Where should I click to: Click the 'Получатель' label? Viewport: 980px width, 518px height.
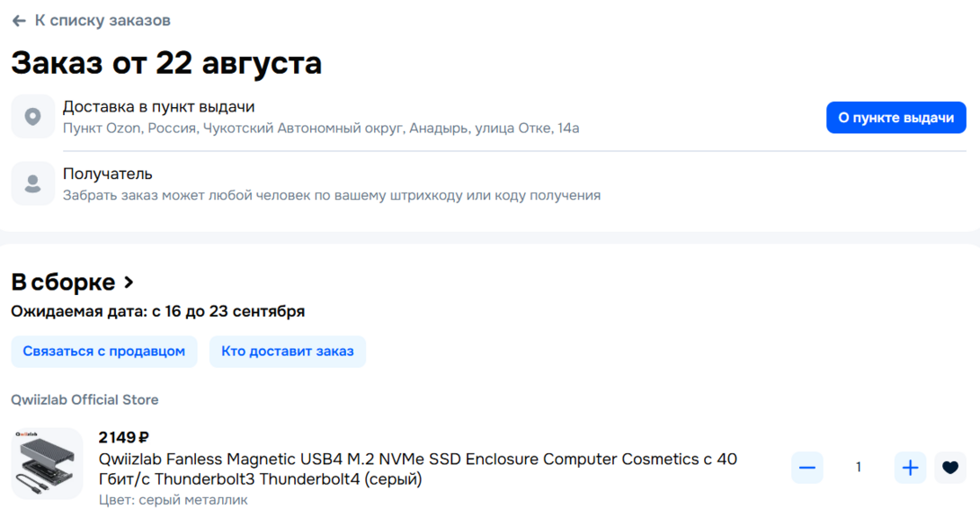(108, 174)
